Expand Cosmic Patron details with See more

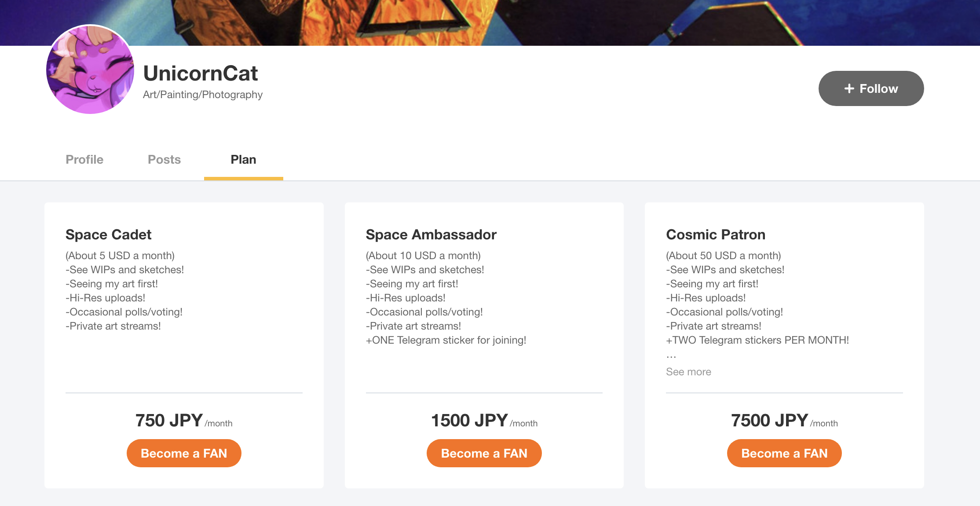click(x=688, y=372)
